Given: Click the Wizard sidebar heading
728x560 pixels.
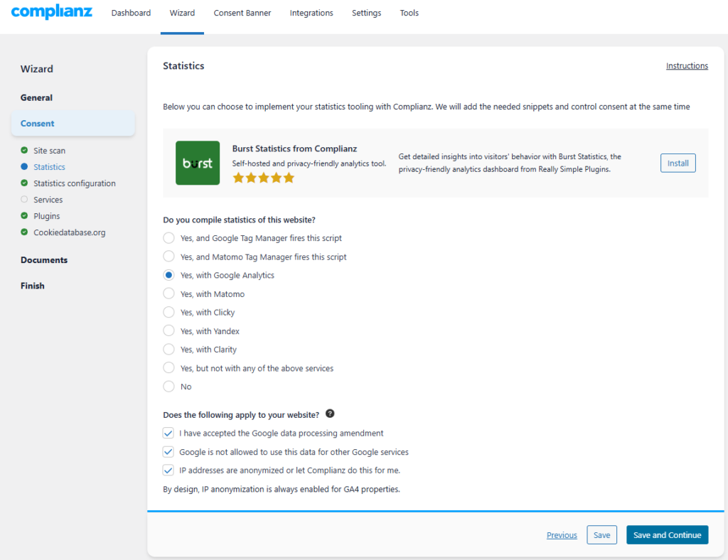Looking at the screenshot, I should click(37, 69).
